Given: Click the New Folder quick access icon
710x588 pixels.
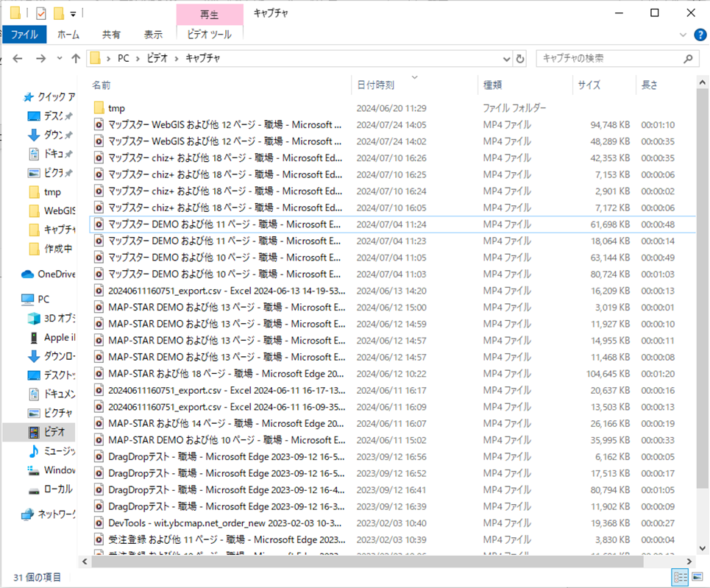Looking at the screenshot, I should click(58, 13).
